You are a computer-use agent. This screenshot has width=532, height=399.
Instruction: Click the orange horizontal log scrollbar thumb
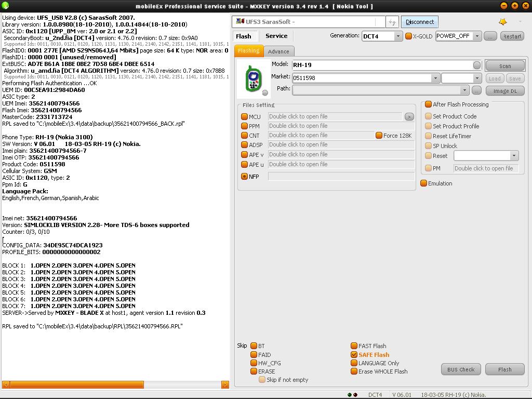click(77, 384)
